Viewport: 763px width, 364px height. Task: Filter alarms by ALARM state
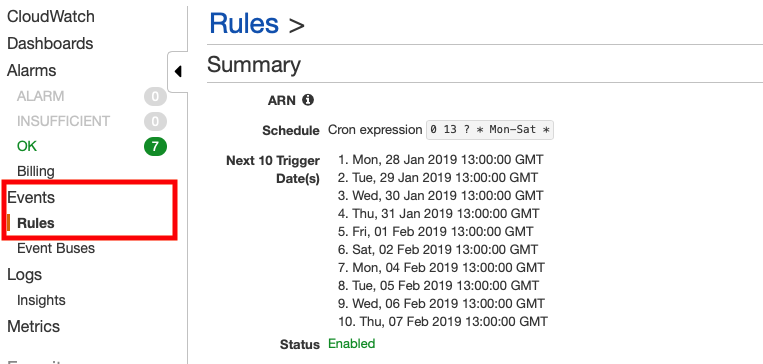pyautogui.click(x=40, y=96)
